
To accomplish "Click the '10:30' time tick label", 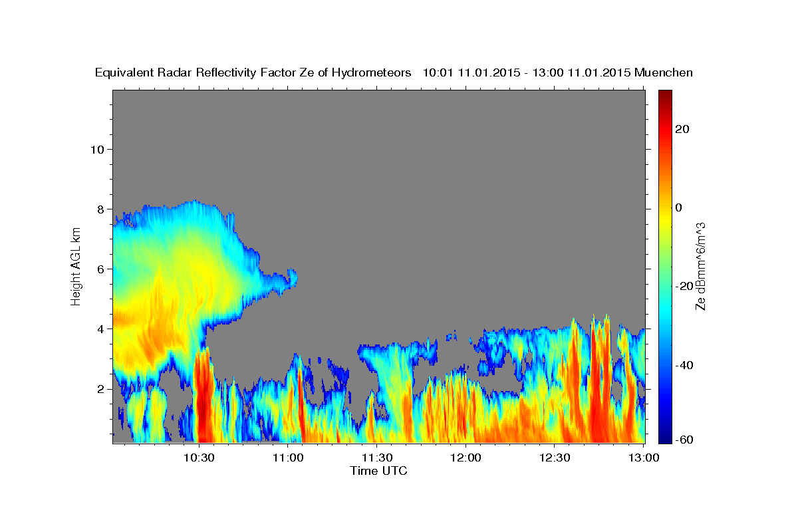I will 198,458.
